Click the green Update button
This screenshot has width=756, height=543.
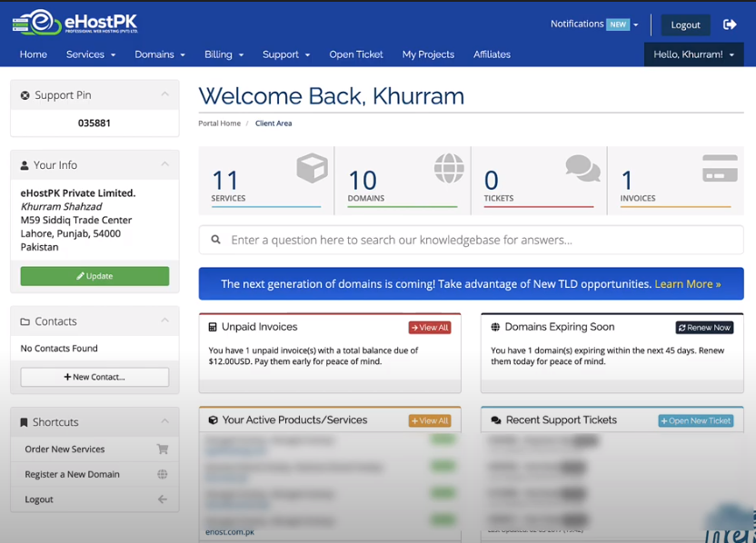point(94,276)
